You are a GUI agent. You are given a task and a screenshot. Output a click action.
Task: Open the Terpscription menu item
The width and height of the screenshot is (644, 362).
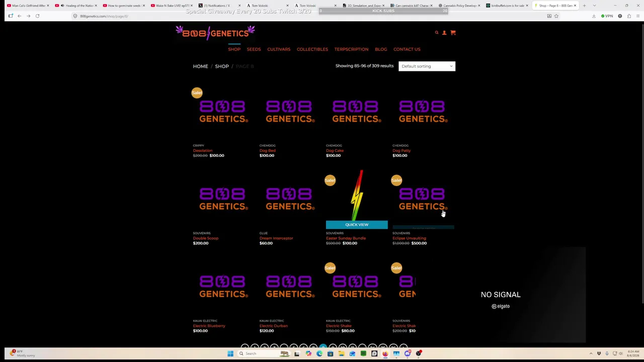coord(351,49)
